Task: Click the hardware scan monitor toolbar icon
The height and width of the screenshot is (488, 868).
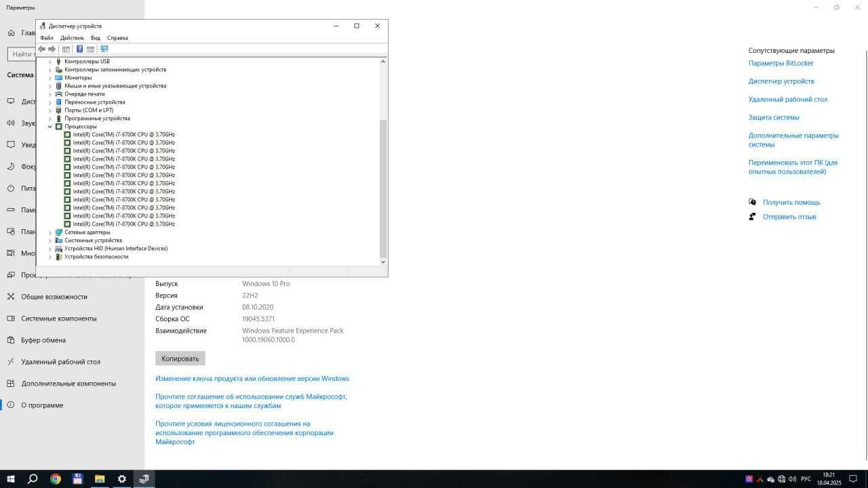Action: pos(104,49)
